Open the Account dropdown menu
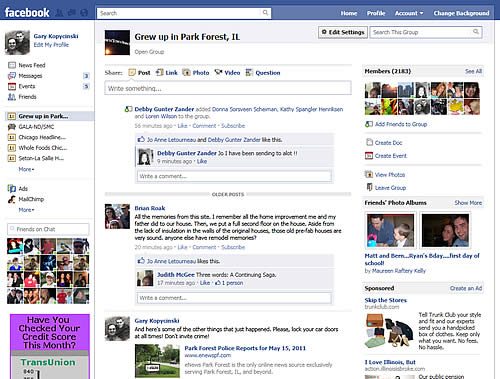This screenshot has height=379, width=500. [409, 13]
